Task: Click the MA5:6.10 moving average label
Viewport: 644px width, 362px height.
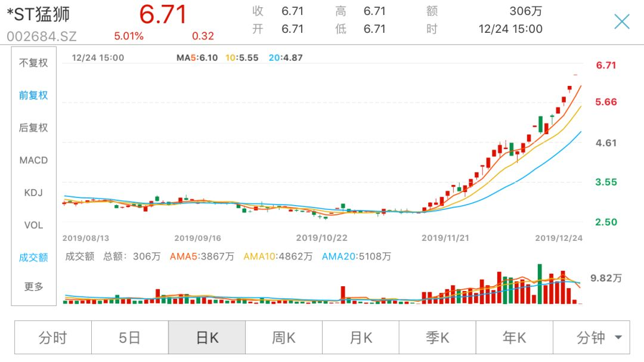Action: 197,58
